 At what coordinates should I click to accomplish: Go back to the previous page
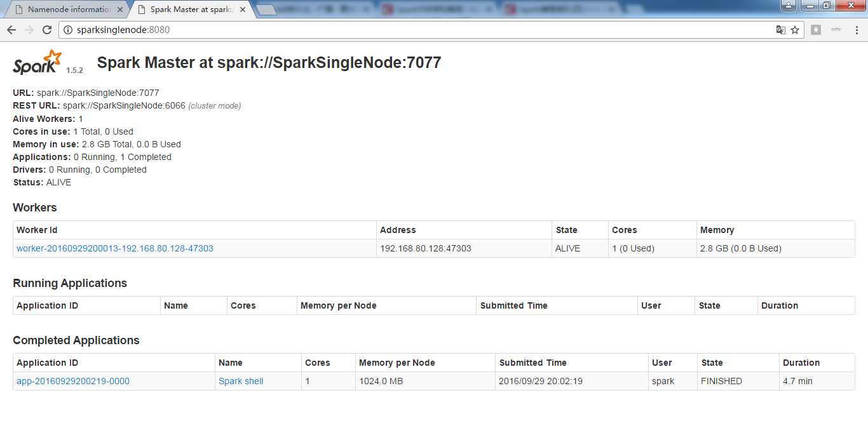coord(11,30)
